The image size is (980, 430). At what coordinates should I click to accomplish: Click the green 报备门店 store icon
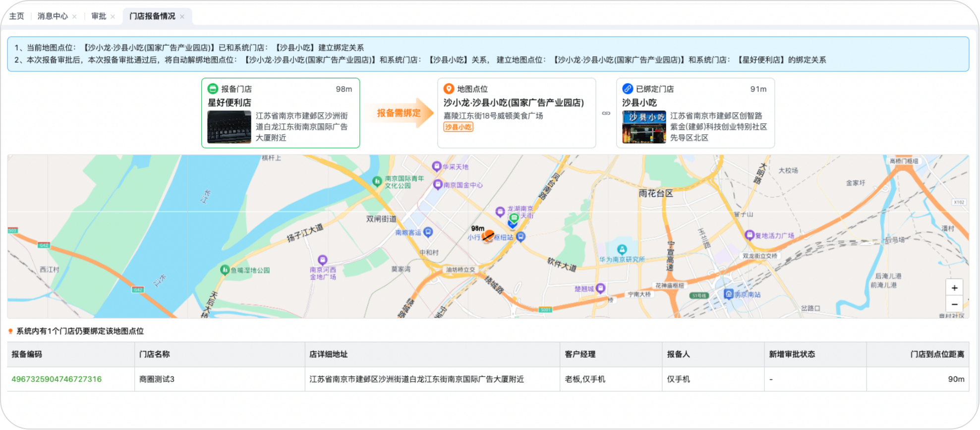pos(213,89)
